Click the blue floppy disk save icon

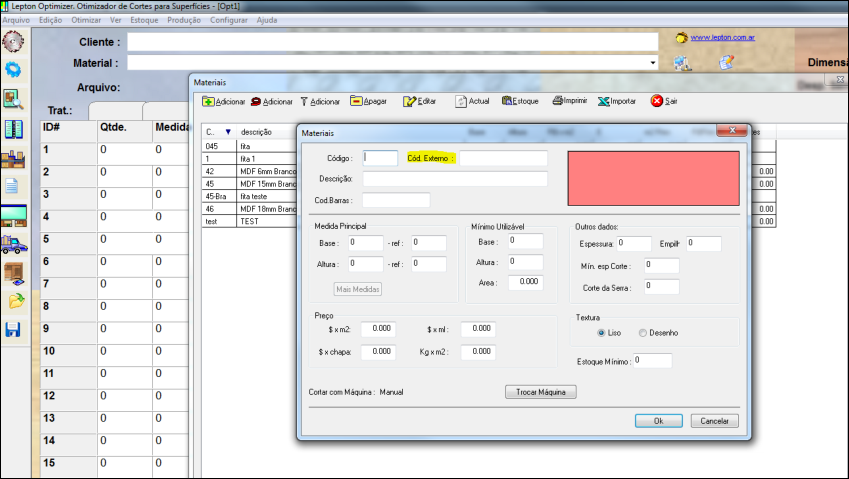[x=13, y=330]
